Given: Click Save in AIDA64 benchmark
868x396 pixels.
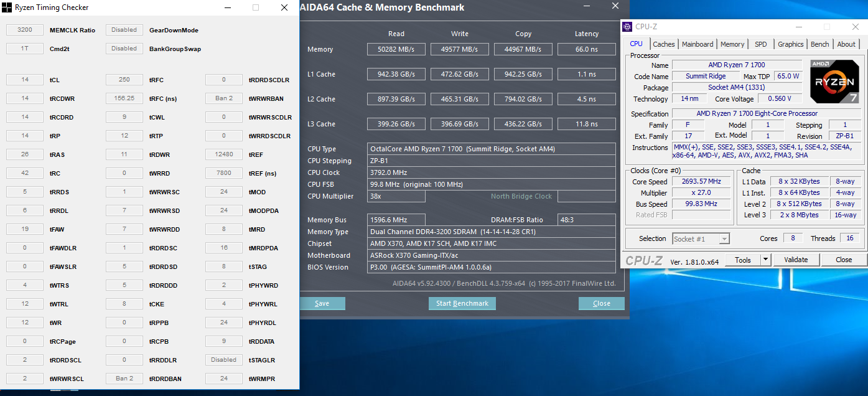Looking at the screenshot, I should (x=322, y=303).
